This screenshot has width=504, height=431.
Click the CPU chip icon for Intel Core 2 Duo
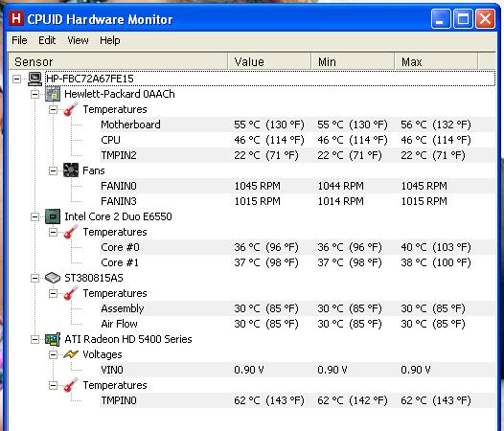53,216
